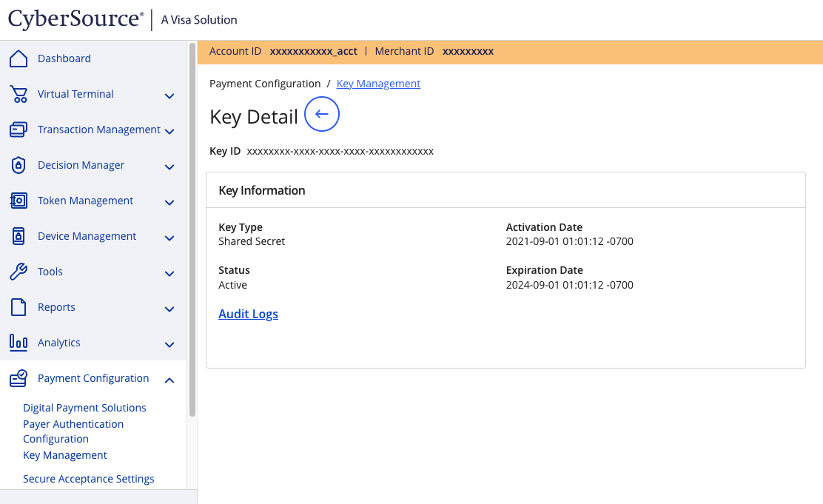Select the Dashboard icon in the sidebar

(18, 58)
